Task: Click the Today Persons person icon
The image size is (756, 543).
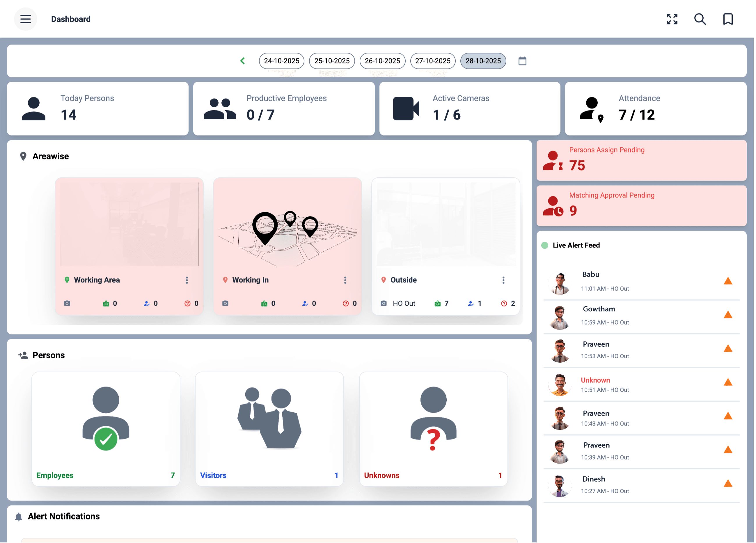Action: click(34, 109)
